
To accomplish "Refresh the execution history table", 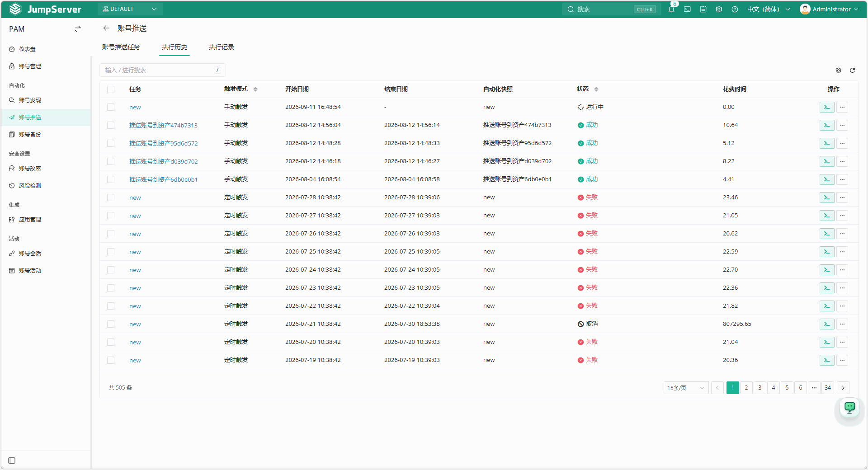I will coord(852,70).
